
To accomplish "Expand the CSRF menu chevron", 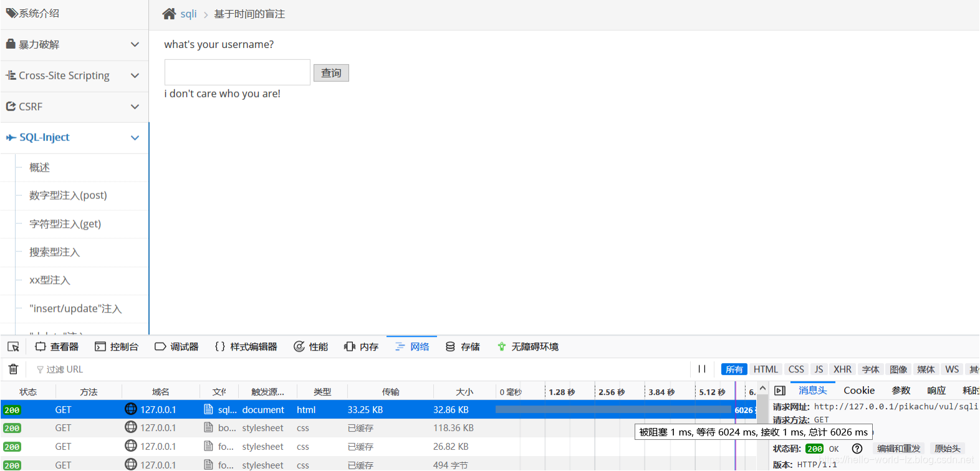I will 135,107.
